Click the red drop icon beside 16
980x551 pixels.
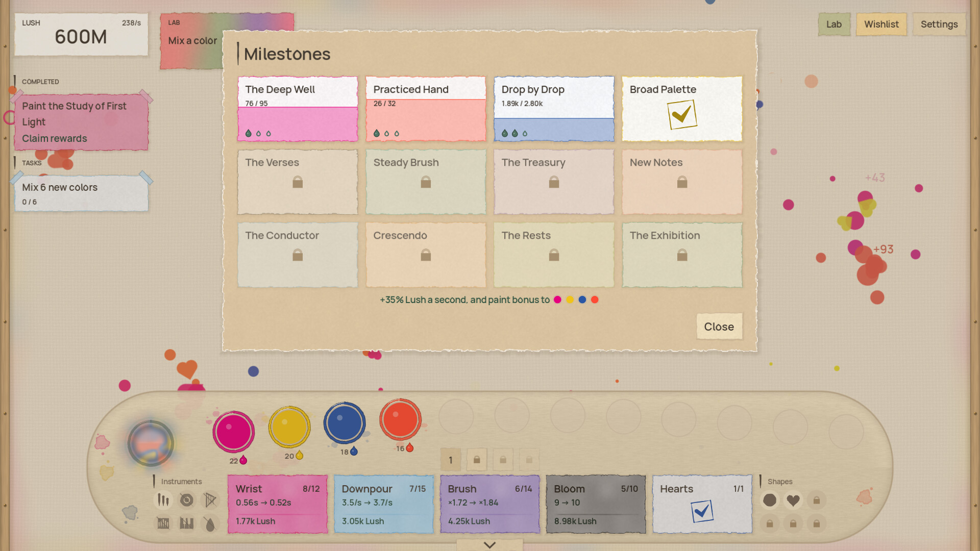(409, 447)
